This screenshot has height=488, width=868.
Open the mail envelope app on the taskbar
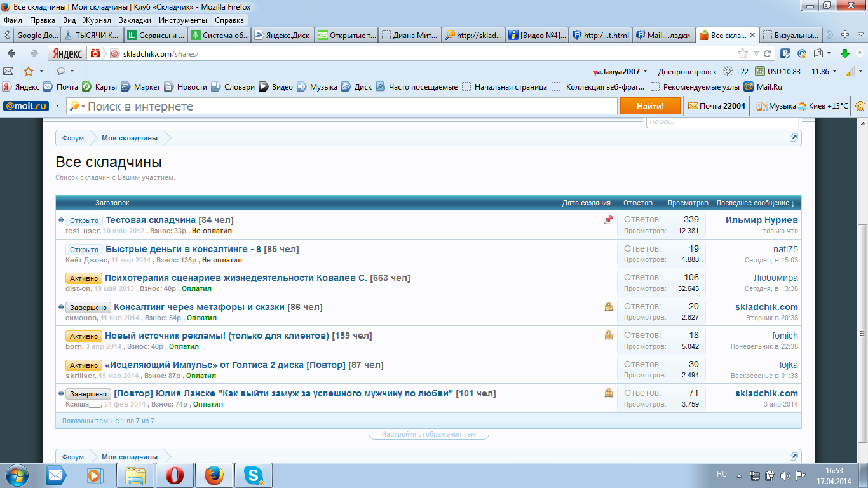click(56, 475)
